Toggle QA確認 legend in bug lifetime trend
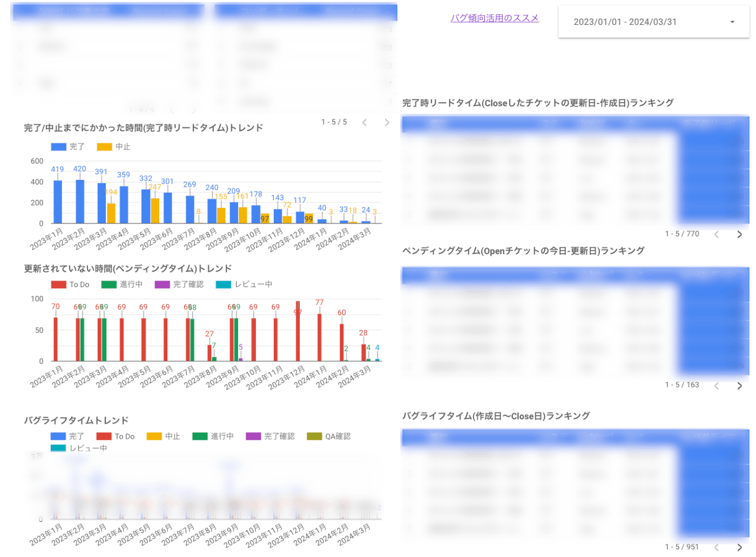This screenshot has height=557, width=756. pos(329,436)
